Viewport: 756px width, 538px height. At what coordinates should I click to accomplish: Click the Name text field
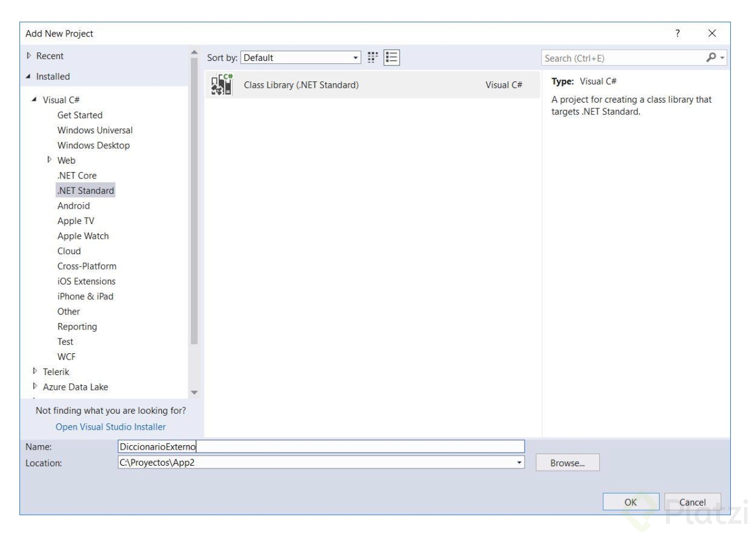[x=321, y=447]
